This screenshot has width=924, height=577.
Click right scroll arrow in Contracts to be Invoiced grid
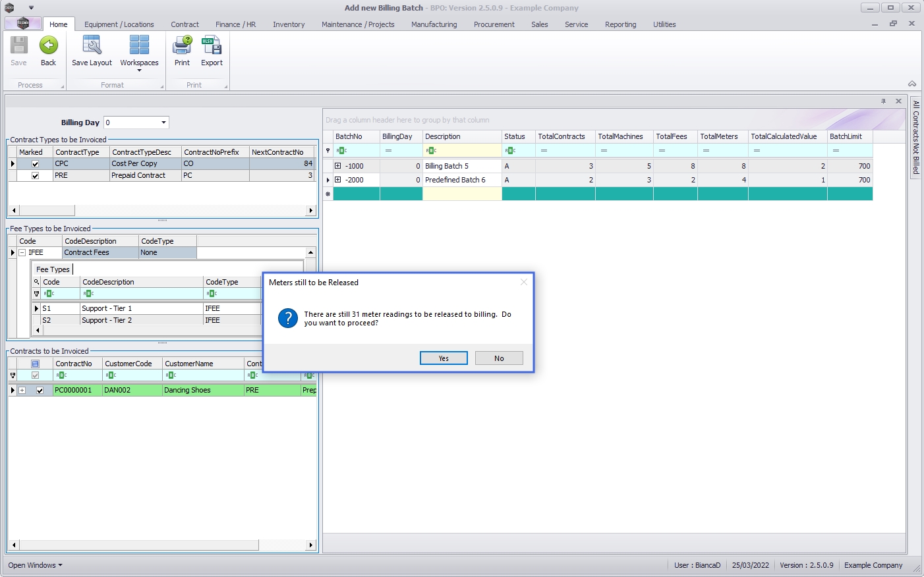[310, 545]
